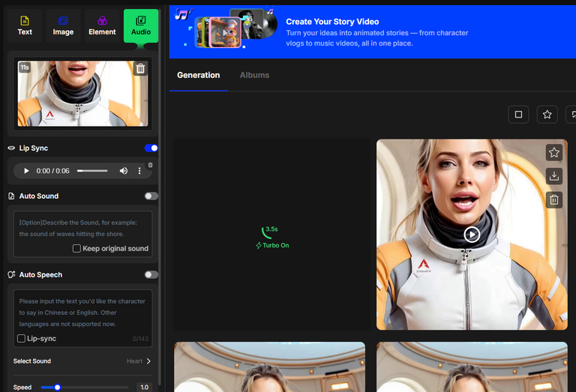Click the audio player progress bar
Screen dimensions: 576x392
point(92,171)
